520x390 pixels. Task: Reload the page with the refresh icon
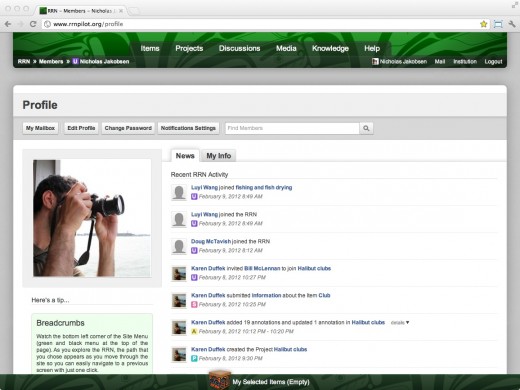coord(33,24)
